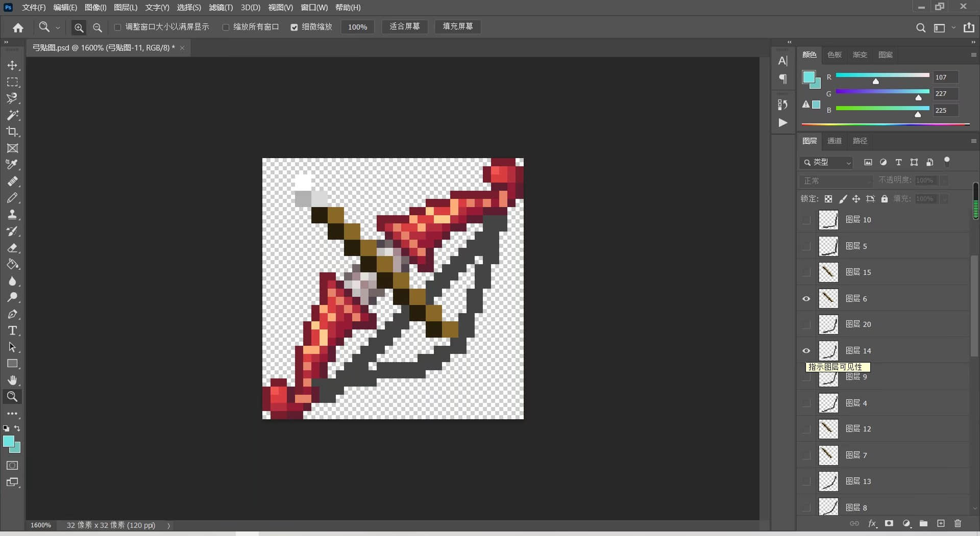Open the 图像(I) menu
This screenshot has height=536, width=980.
click(x=95, y=8)
